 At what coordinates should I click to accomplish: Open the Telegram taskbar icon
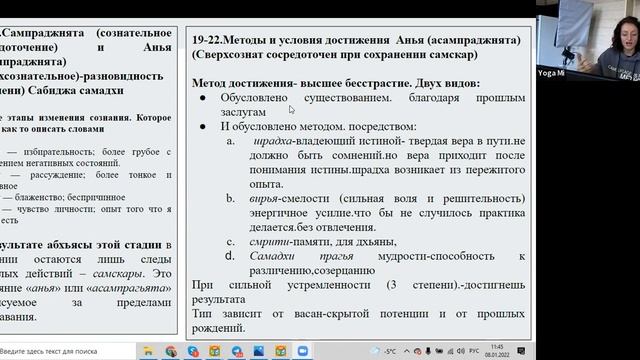pos(237,351)
